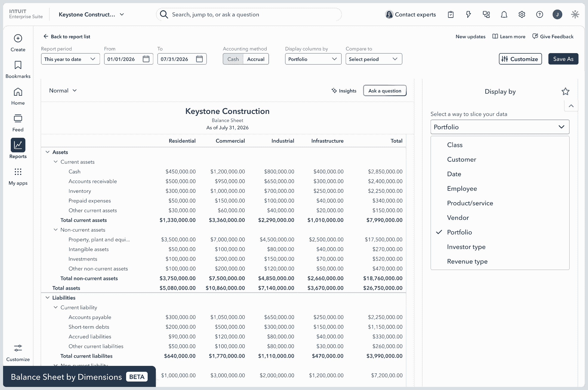Click the Ask a question button

385,91
